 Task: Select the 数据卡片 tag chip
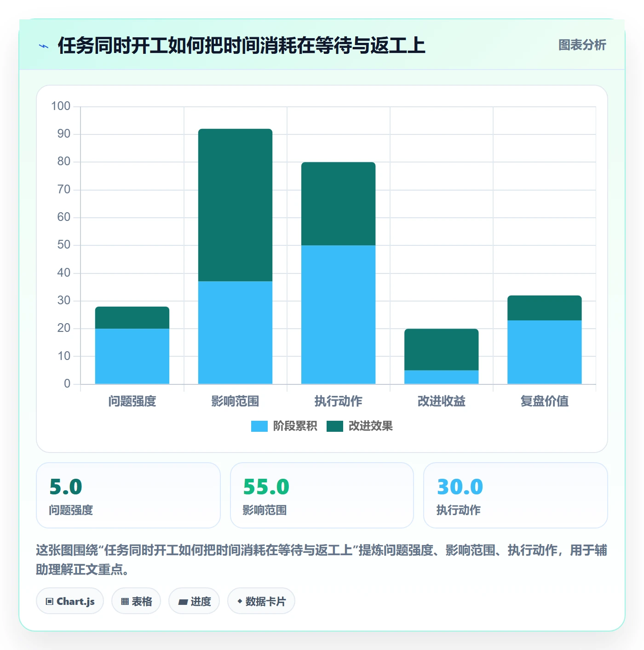click(261, 601)
